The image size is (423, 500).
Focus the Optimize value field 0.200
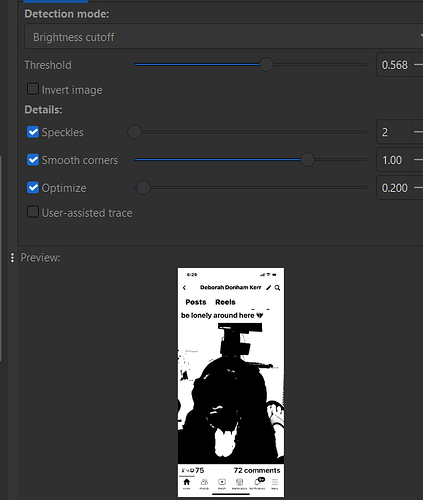395,188
